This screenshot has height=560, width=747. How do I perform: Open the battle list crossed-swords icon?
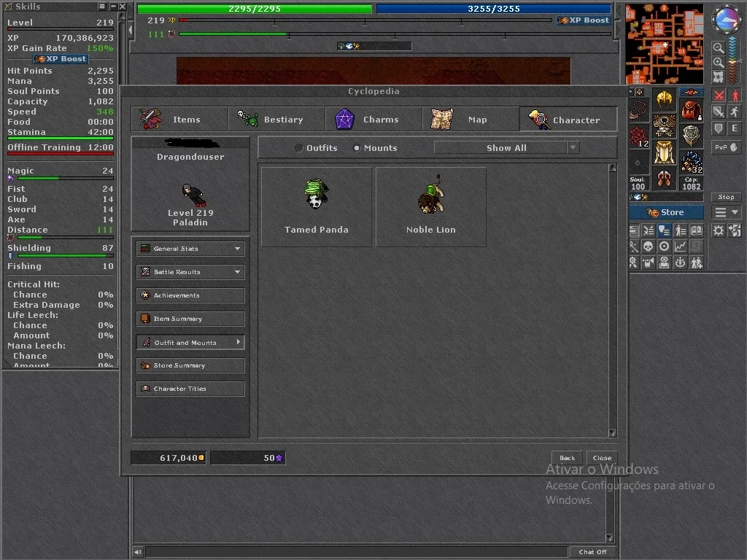(649, 230)
